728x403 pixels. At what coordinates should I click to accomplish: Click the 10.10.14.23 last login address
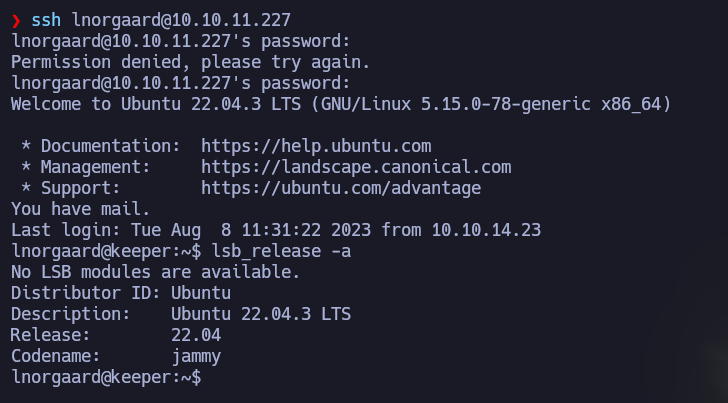pos(486,230)
